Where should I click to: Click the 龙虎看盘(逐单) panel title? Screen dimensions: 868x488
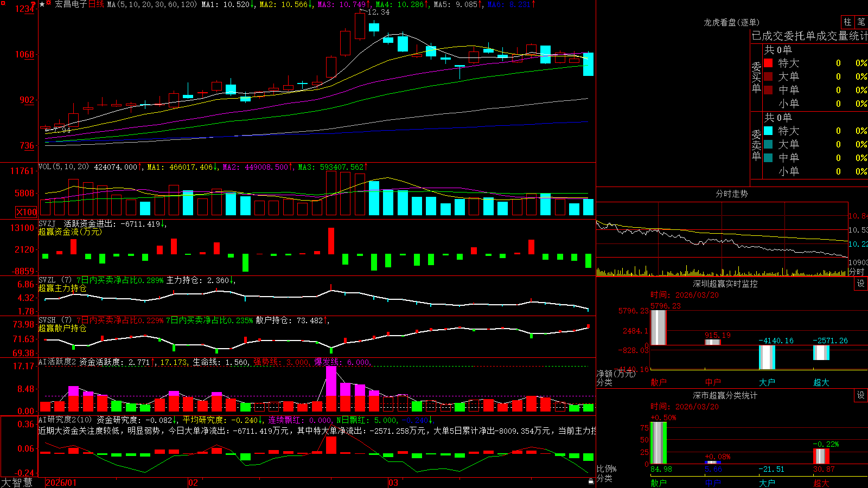tap(731, 22)
